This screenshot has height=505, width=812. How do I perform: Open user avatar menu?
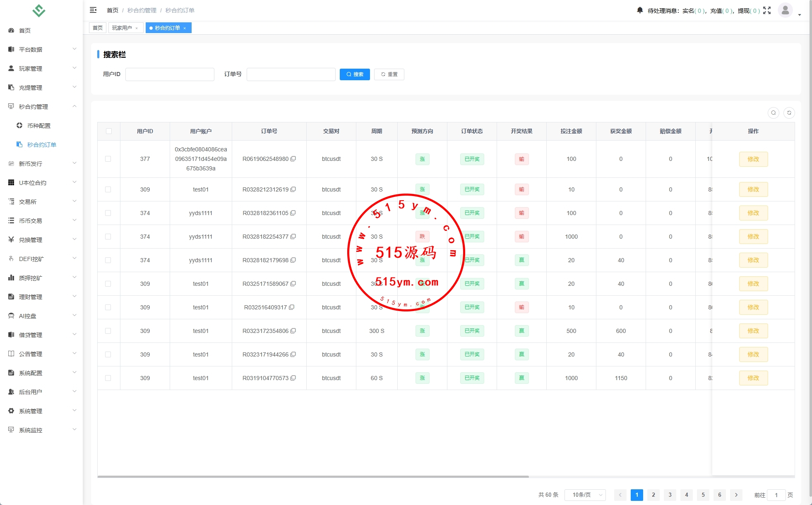[785, 10]
